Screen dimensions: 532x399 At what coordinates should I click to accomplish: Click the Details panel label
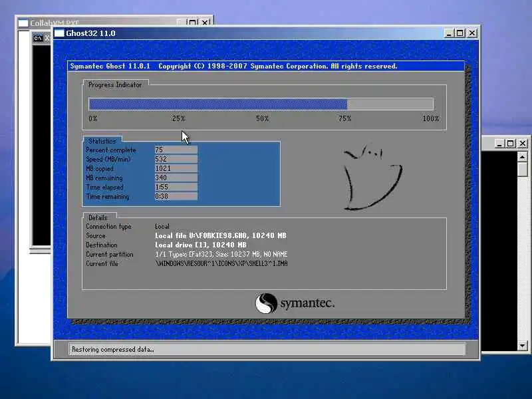click(98, 218)
